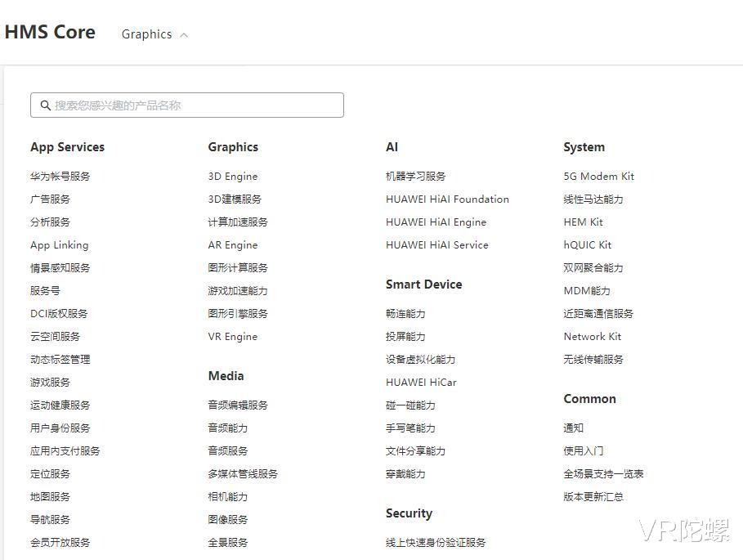Open 全景服务 under Media
This screenshot has height=560, width=743.
[227, 542]
